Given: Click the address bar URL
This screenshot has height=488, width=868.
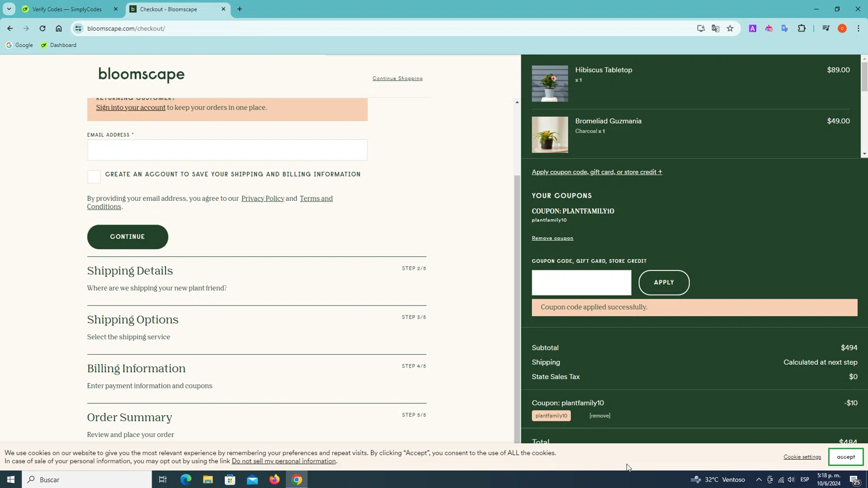Looking at the screenshot, I should click(126, 28).
